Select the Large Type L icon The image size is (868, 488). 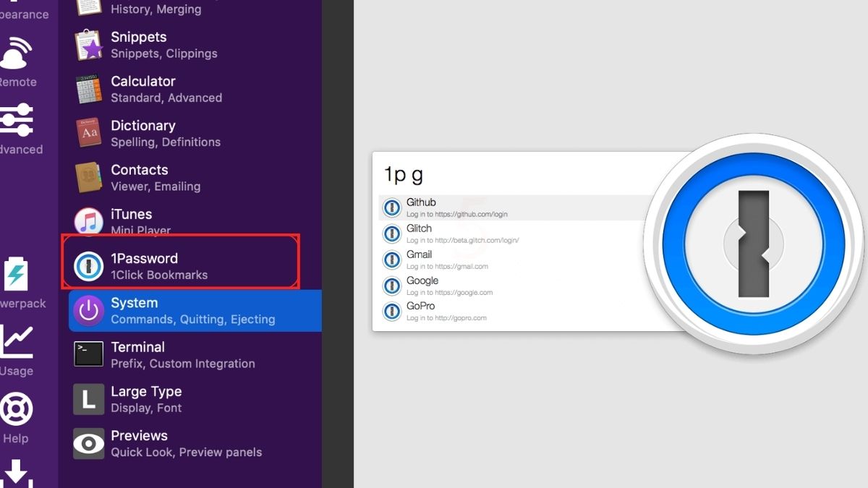[89, 399]
